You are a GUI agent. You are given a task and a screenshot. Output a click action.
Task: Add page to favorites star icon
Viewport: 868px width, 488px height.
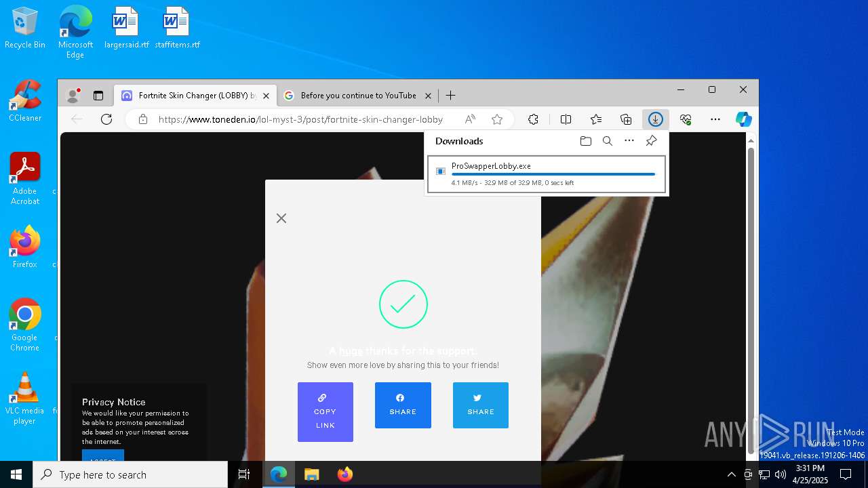click(x=497, y=119)
